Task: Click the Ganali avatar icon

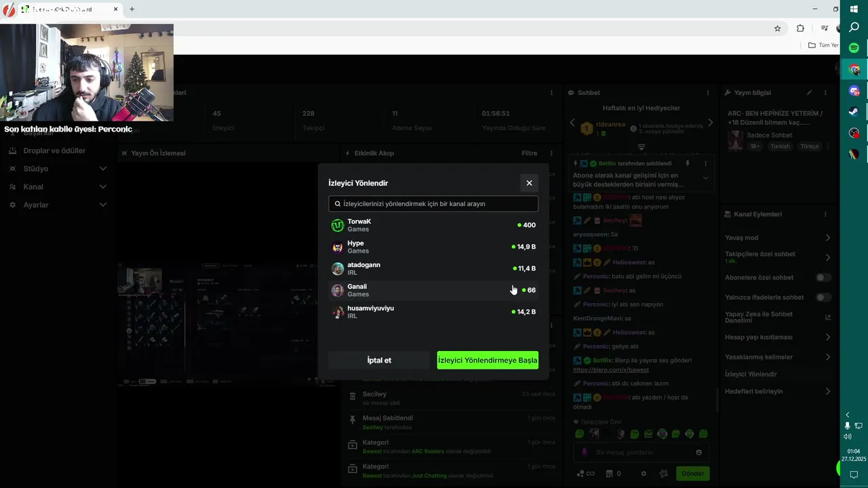Action: (x=337, y=290)
